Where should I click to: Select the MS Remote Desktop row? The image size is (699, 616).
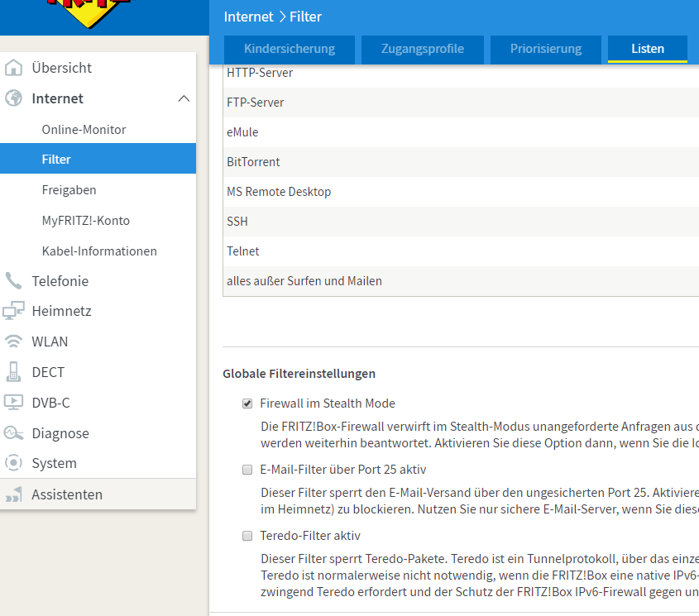461,192
